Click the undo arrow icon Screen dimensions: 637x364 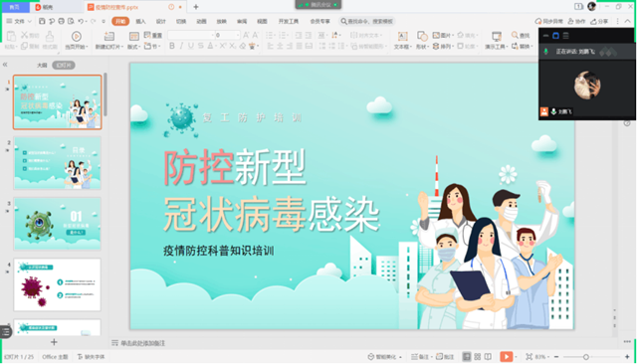click(81, 21)
